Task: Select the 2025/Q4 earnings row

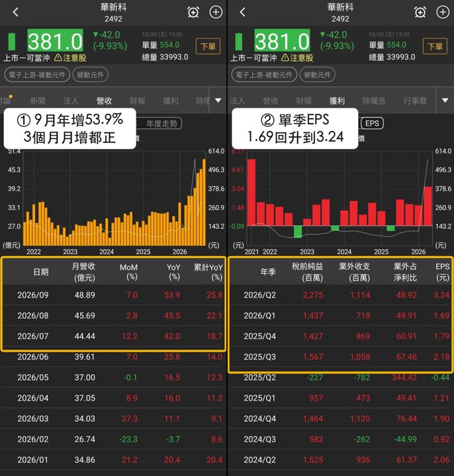Action: tap(341, 337)
